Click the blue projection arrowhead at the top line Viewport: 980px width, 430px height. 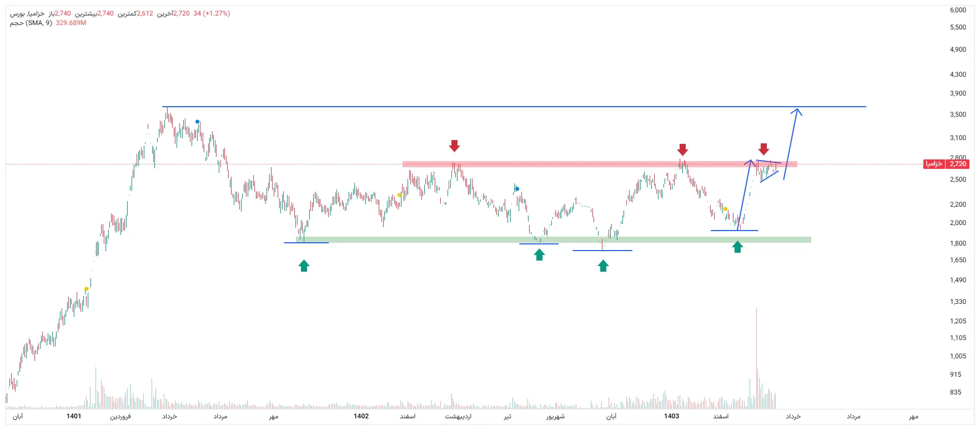point(797,111)
